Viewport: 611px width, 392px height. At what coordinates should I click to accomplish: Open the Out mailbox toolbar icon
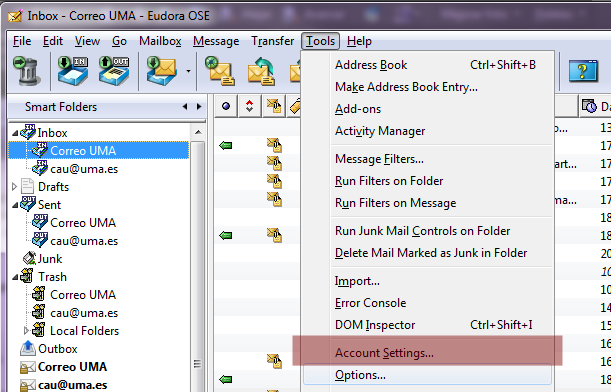pyautogui.click(x=114, y=71)
